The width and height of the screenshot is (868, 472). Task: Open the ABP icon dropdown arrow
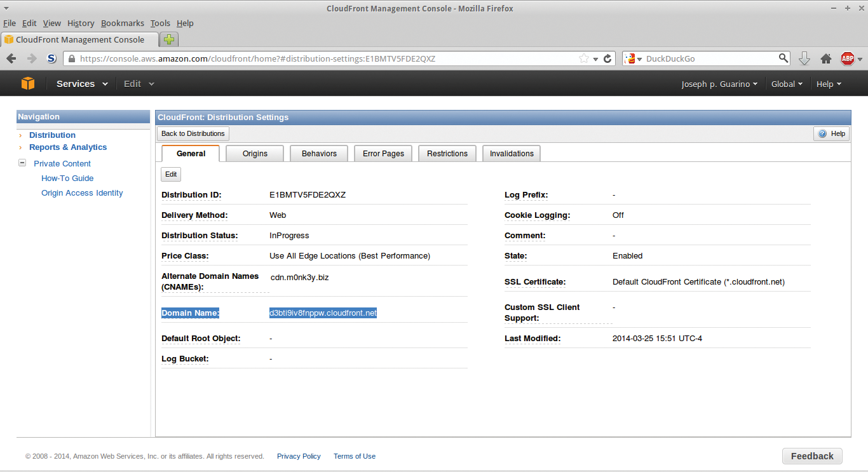pos(860,59)
